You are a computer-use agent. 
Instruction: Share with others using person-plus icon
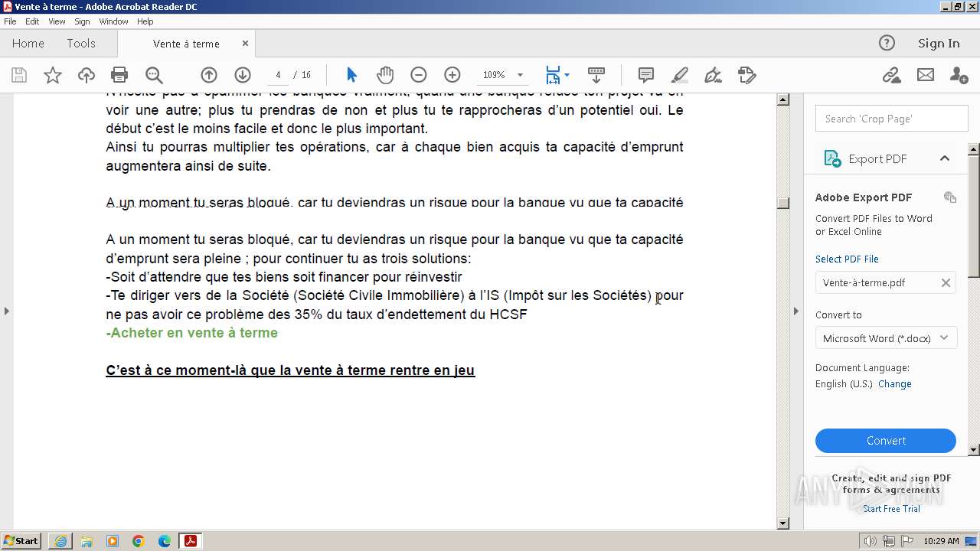(959, 75)
